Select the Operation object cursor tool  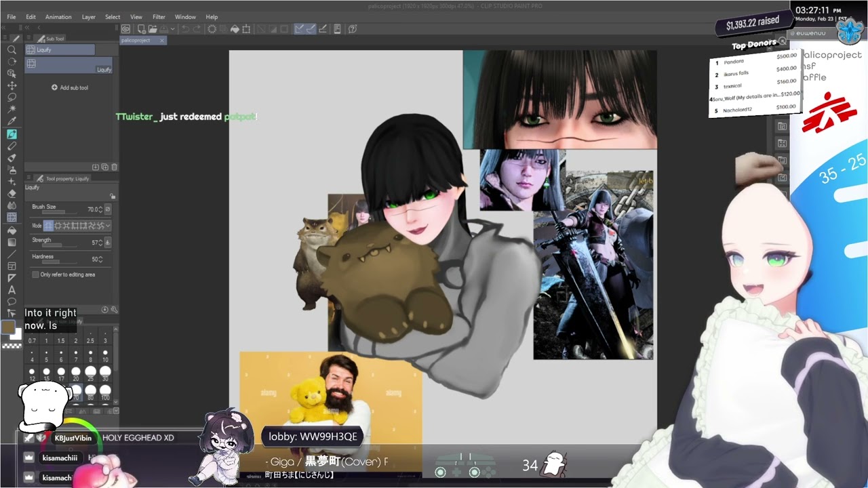point(12,74)
